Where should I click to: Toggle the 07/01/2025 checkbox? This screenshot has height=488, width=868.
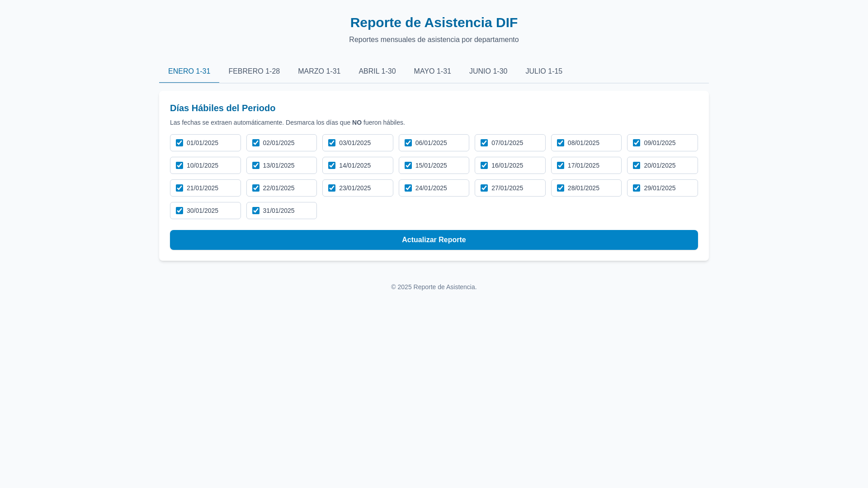coord(484,143)
